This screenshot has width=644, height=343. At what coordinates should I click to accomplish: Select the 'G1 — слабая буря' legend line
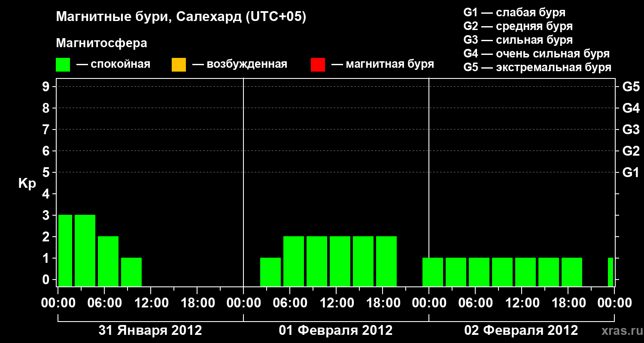[x=514, y=12]
